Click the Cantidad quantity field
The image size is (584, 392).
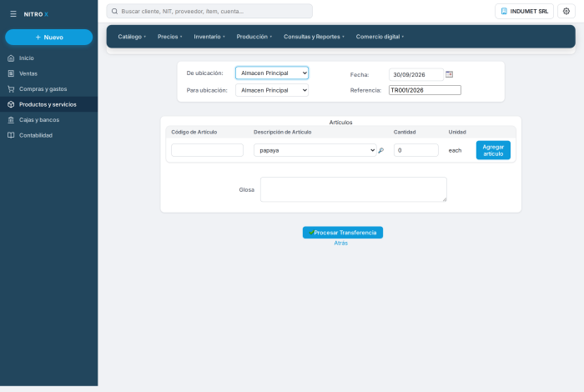click(416, 150)
